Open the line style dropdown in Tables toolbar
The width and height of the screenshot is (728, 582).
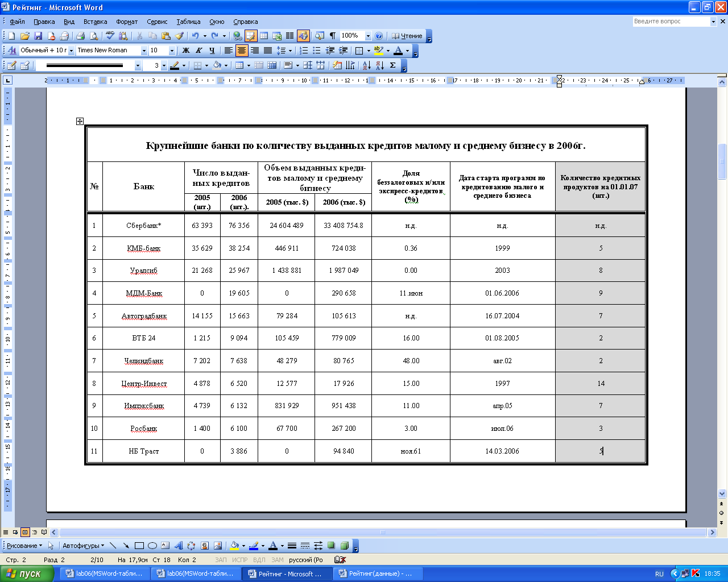point(138,65)
